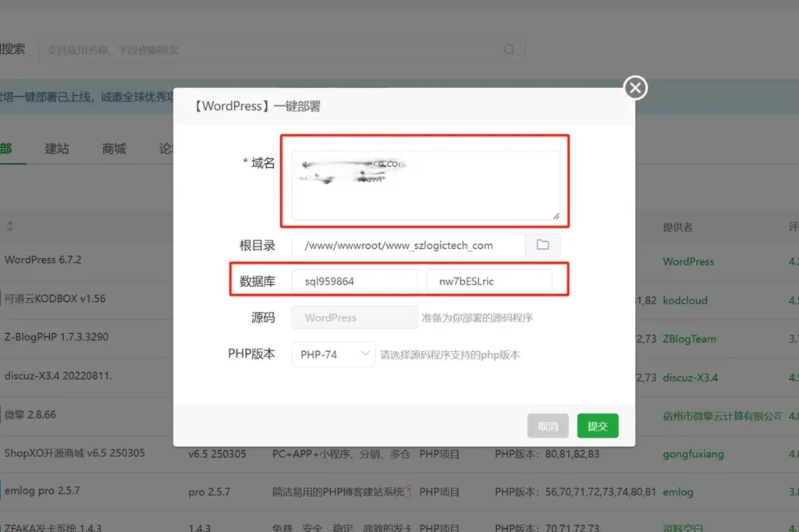Image resolution: width=799 pixels, height=532 pixels.
Task: Click the sort arrows icon in the table header
Action: tap(9, 227)
